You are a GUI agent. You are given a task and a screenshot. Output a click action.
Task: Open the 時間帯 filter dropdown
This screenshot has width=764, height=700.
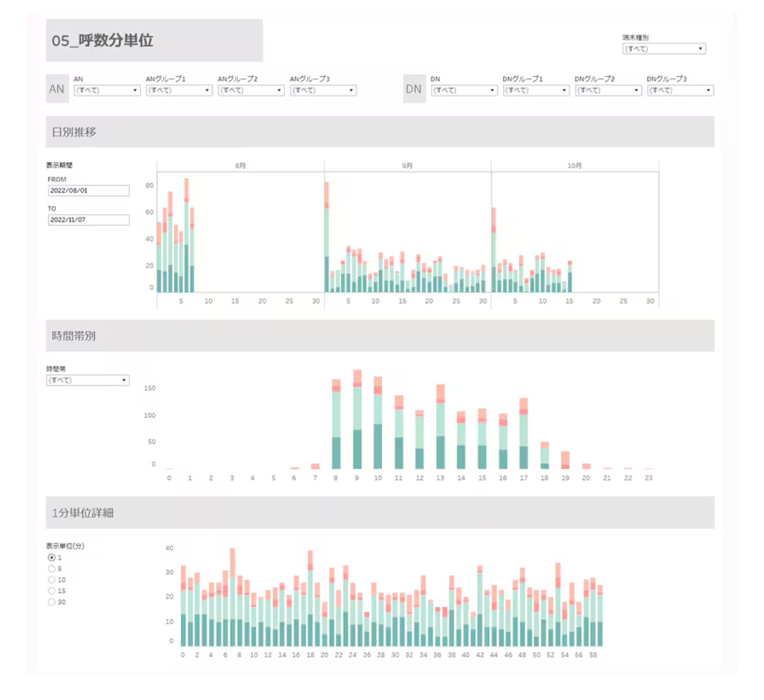(88, 380)
